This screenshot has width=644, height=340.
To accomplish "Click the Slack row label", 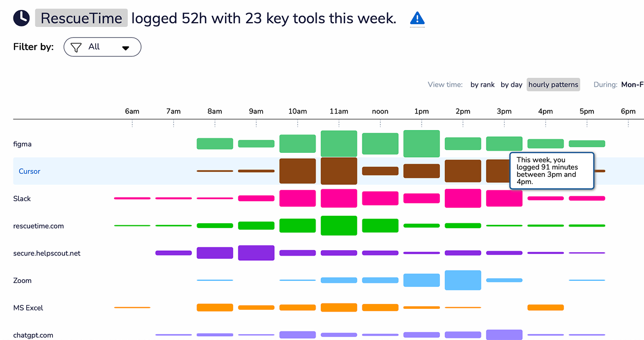I will [22, 199].
